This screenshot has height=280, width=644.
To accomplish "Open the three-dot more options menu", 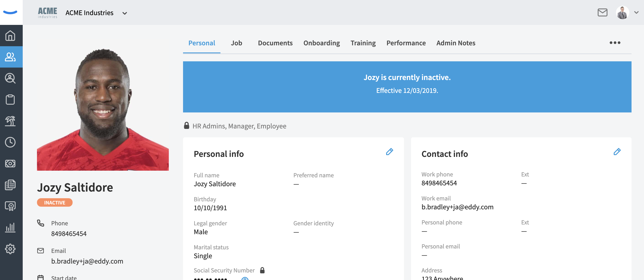I will 615,43.
